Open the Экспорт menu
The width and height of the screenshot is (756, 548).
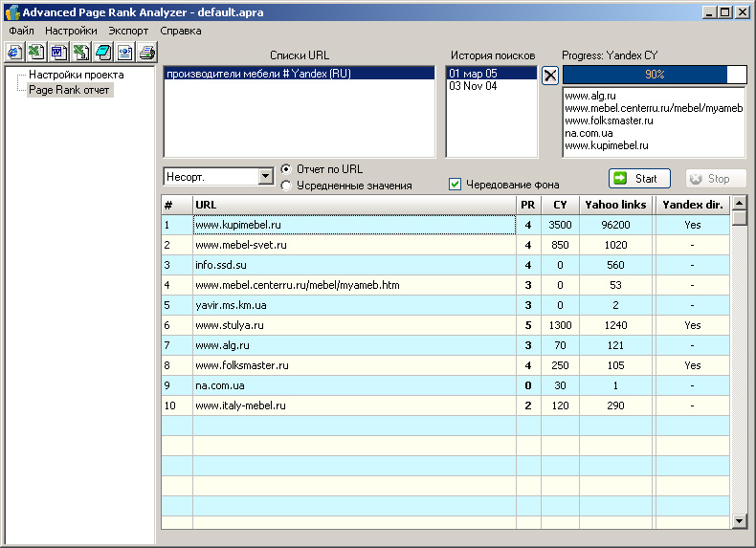[x=128, y=31]
